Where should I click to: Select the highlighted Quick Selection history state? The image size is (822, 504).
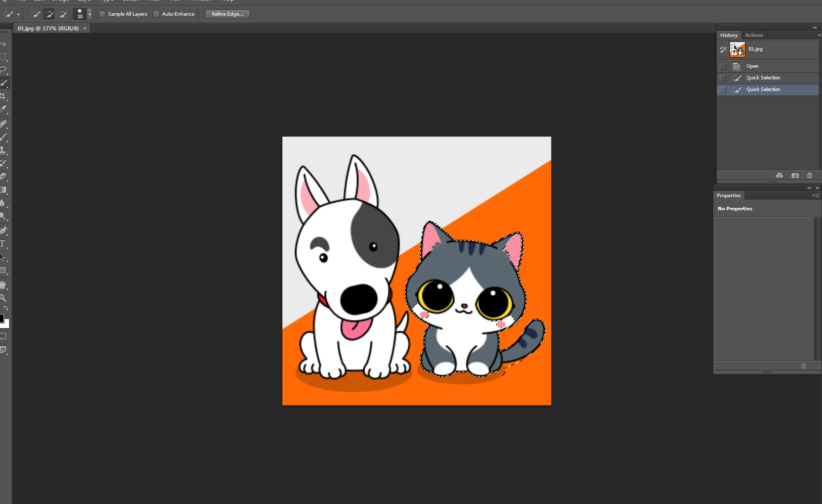(x=768, y=89)
